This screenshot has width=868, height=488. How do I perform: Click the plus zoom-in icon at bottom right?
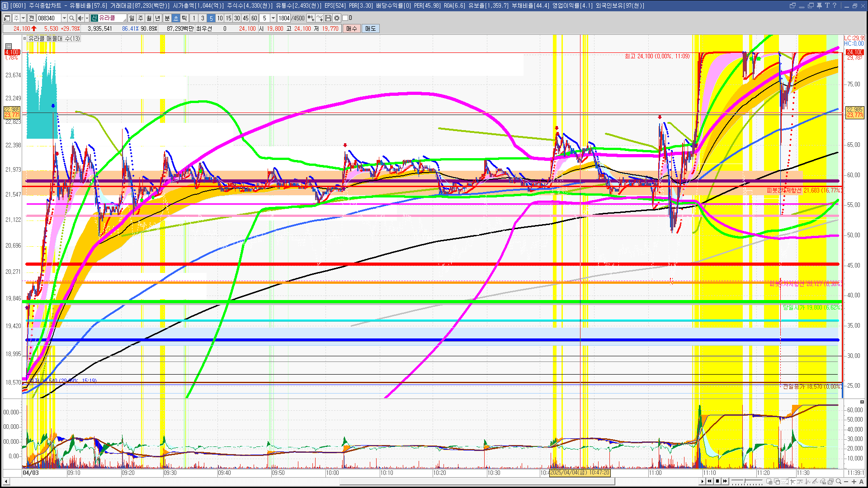coord(854,481)
